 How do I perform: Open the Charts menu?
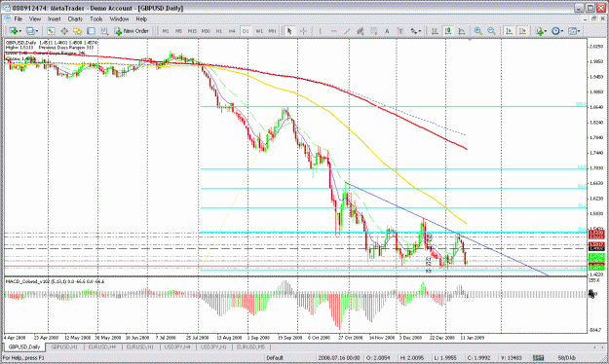click(x=75, y=18)
